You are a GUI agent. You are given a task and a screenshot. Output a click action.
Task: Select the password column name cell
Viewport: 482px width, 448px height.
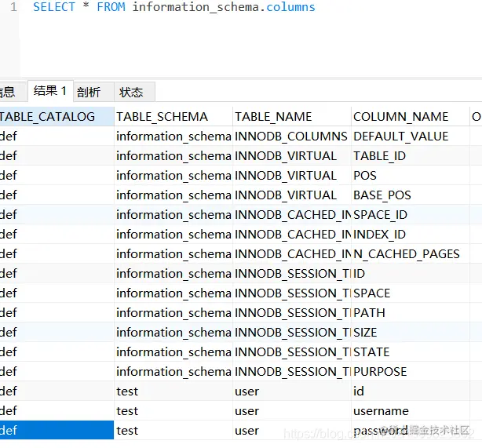pos(410,431)
